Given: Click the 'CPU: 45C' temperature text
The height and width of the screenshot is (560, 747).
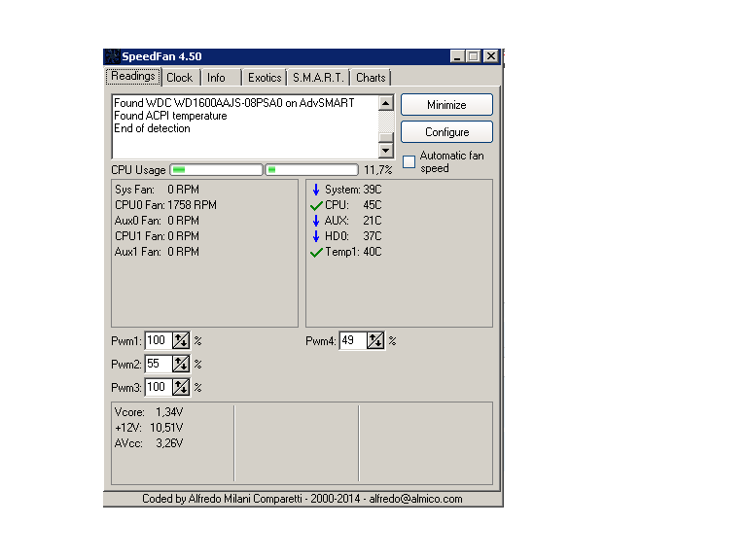Looking at the screenshot, I should (x=353, y=205).
